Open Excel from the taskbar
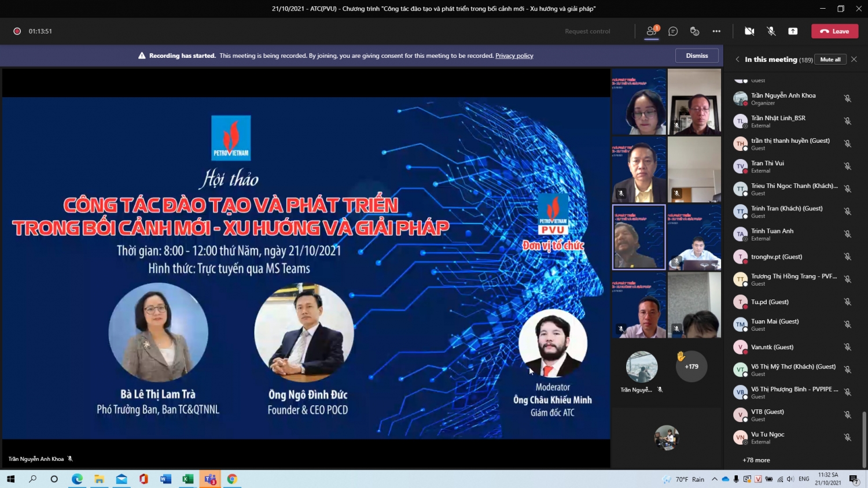 pos(187,479)
